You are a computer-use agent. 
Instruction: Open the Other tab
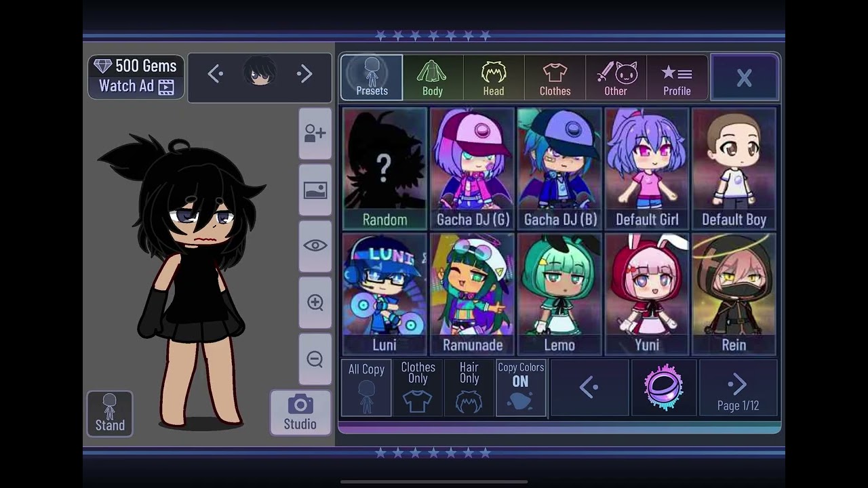616,77
